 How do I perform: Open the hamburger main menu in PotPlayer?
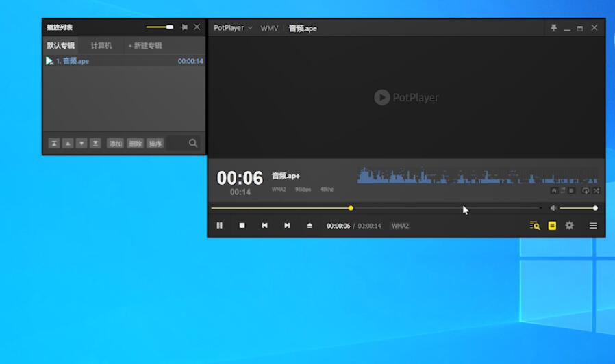pos(593,226)
